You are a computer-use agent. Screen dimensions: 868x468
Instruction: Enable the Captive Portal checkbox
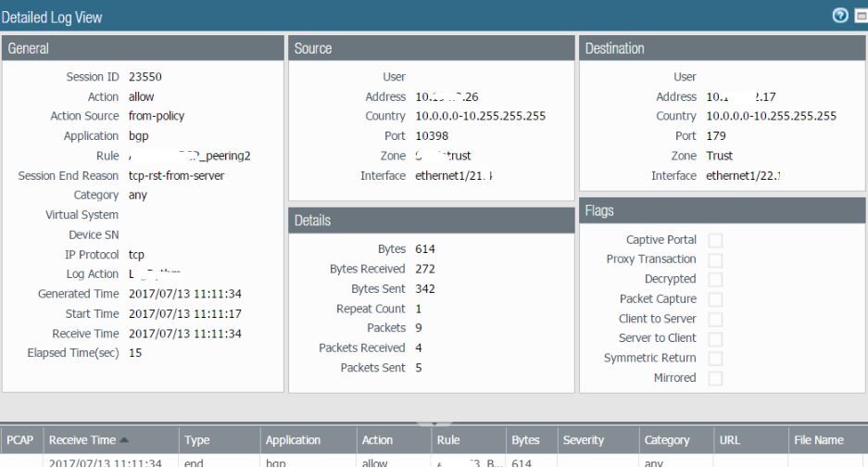tap(715, 240)
